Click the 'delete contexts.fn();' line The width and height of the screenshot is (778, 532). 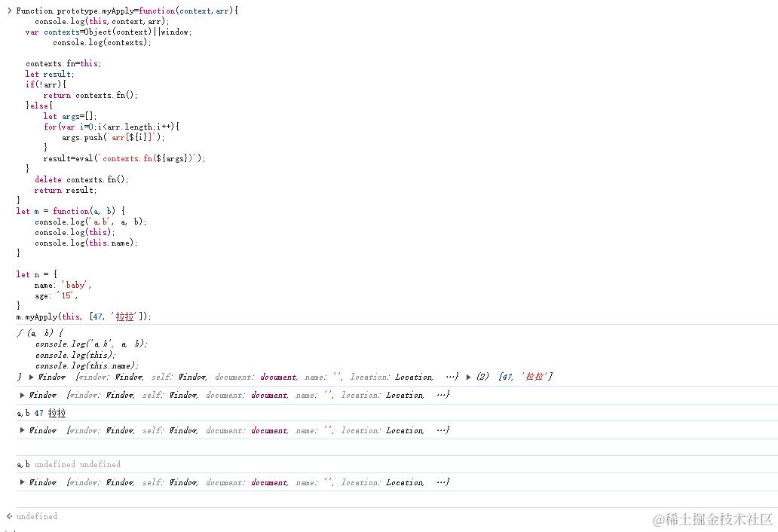81,179
